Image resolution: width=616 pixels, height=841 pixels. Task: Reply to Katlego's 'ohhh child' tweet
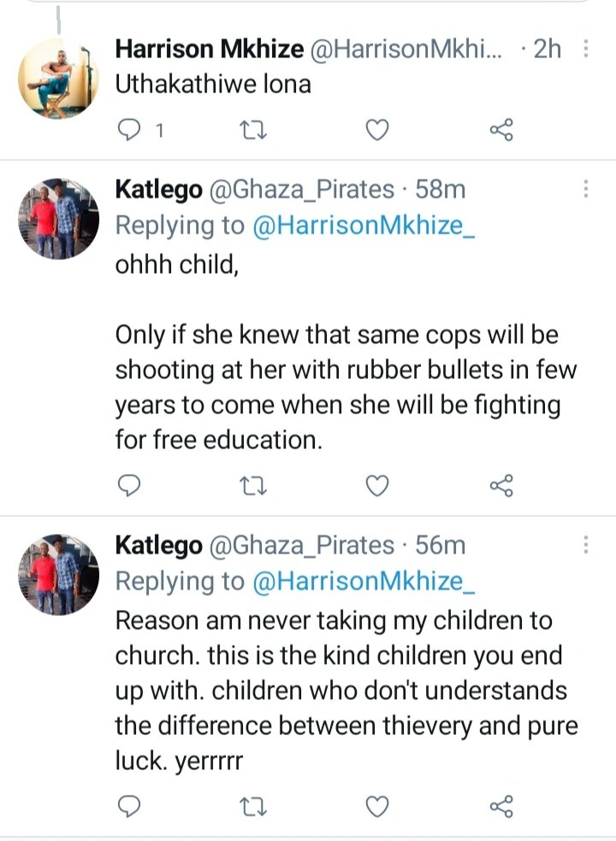point(129,485)
